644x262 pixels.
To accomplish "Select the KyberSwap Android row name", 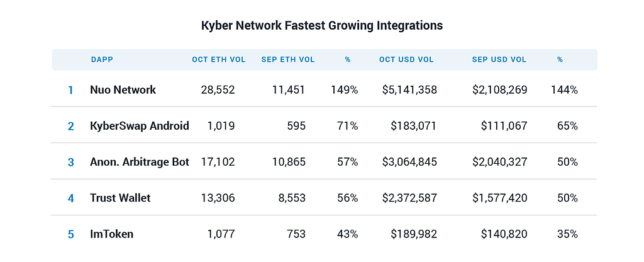I will tap(140, 126).
